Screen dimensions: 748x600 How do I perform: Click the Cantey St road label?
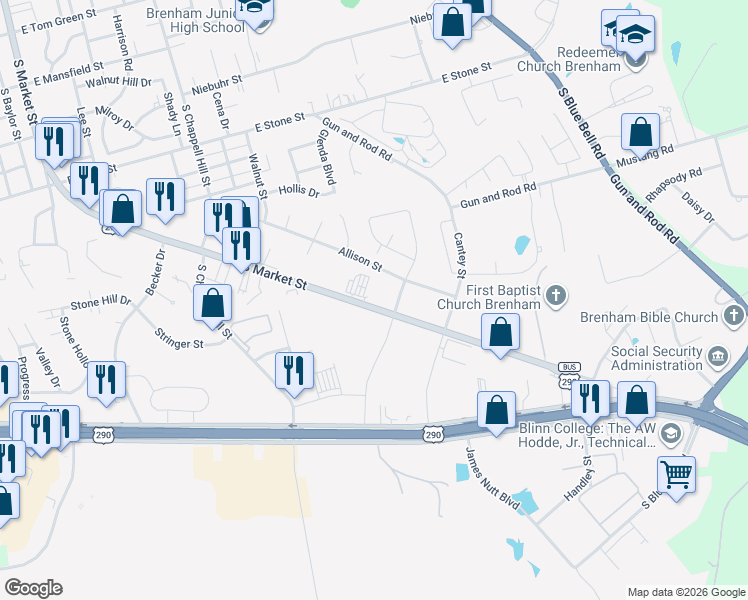(x=460, y=255)
